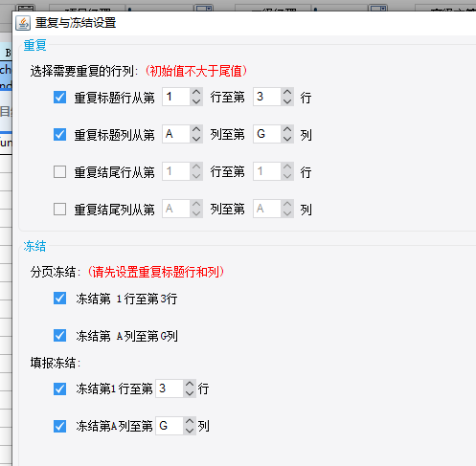The height and width of the screenshot is (466, 476).
Task: Click the red 初始值不大于尾值 hint text
Action: coord(196,71)
